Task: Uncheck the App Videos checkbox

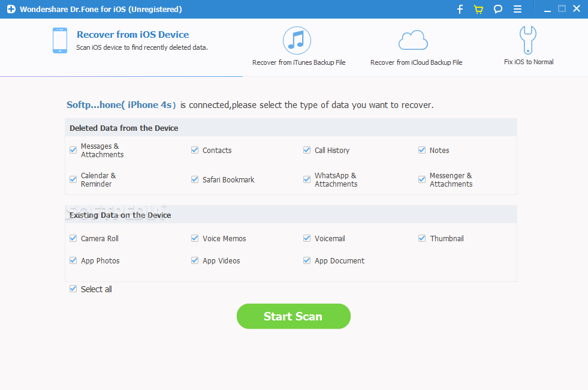Action: point(195,260)
